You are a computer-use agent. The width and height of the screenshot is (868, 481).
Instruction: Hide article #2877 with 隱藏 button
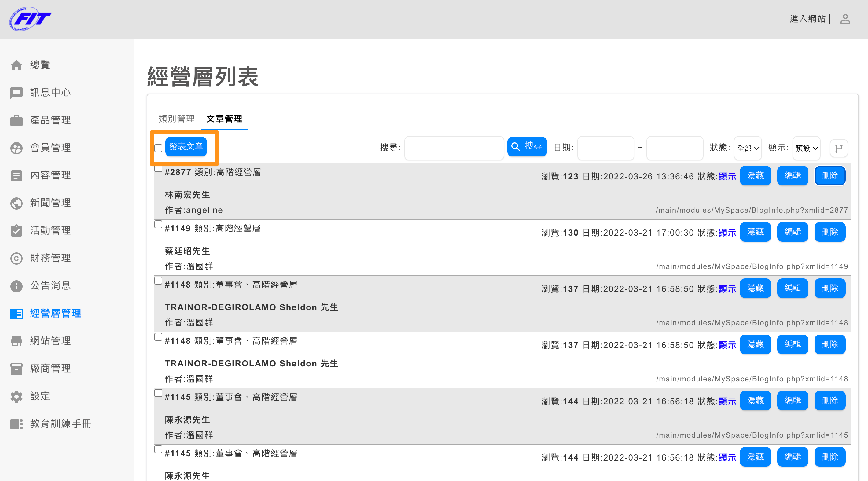click(x=755, y=176)
